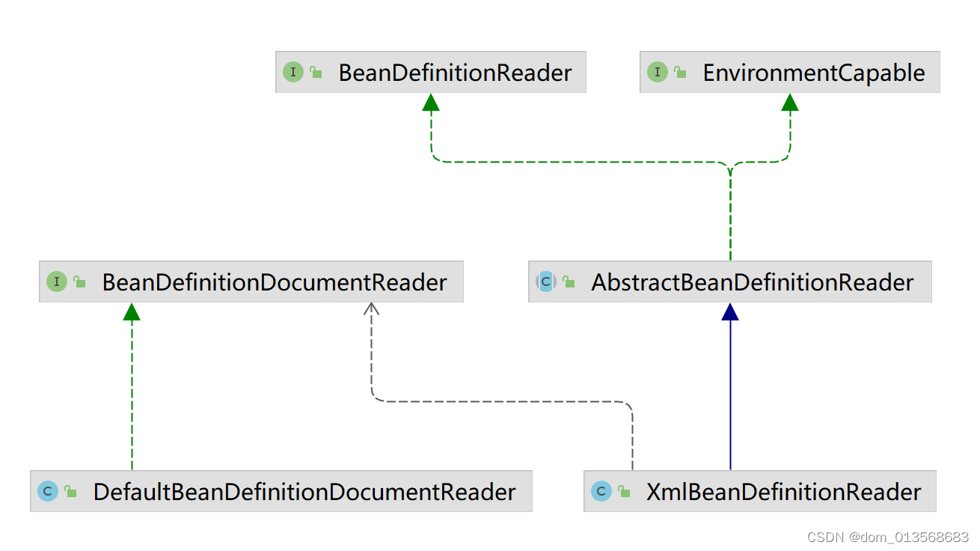Select the BeanDefinitionReader interface node
980x551 pixels.
[430, 72]
